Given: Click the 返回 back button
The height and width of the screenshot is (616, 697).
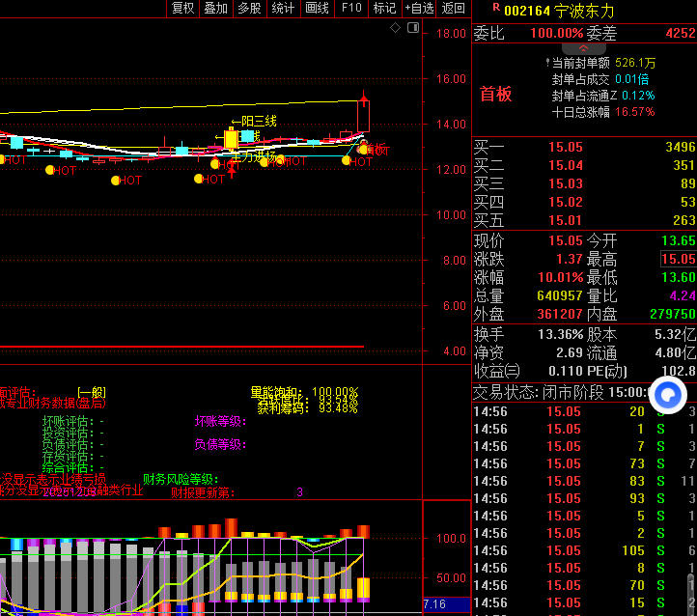Looking at the screenshot, I should 453,9.
